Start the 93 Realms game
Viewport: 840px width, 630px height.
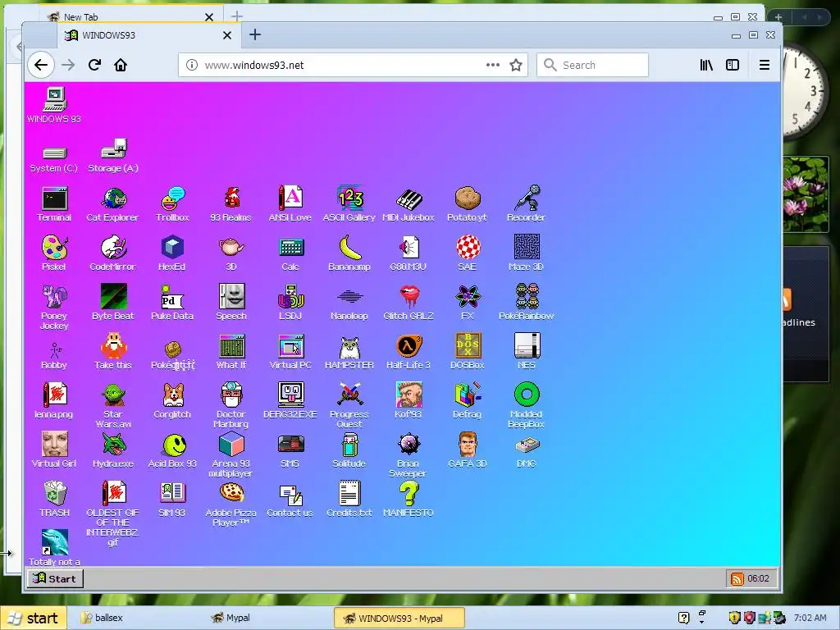pyautogui.click(x=231, y=204)
